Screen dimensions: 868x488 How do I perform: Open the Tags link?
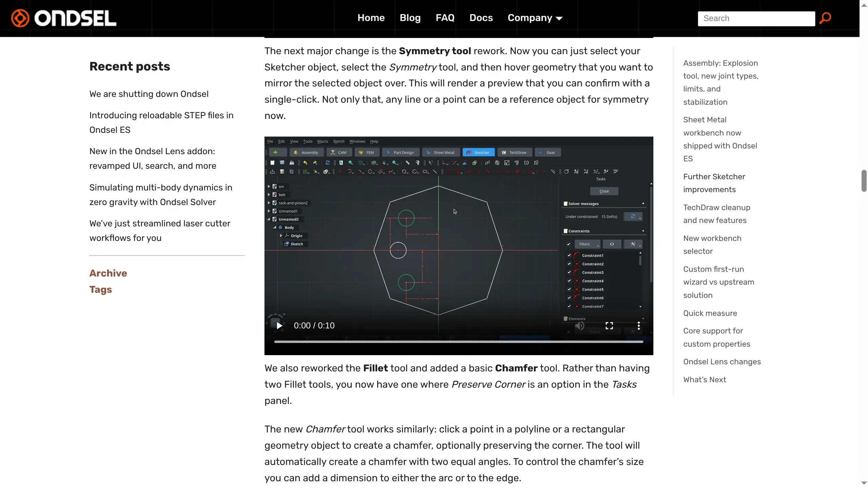pyautogui.click(x=101, y=290)
